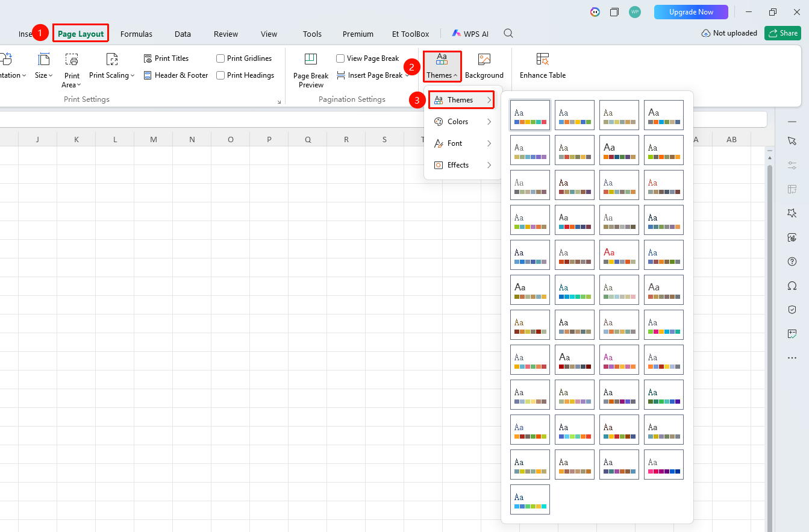The width and height of the screenshot is (809, 532).
Task: Select column header M
Action: click(154, 139)
